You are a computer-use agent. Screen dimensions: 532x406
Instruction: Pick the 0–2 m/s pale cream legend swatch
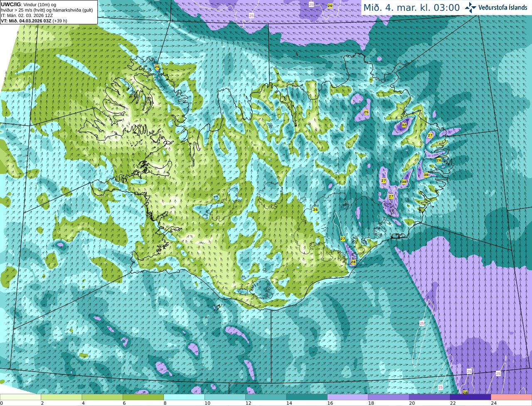(x=21, y=397)
